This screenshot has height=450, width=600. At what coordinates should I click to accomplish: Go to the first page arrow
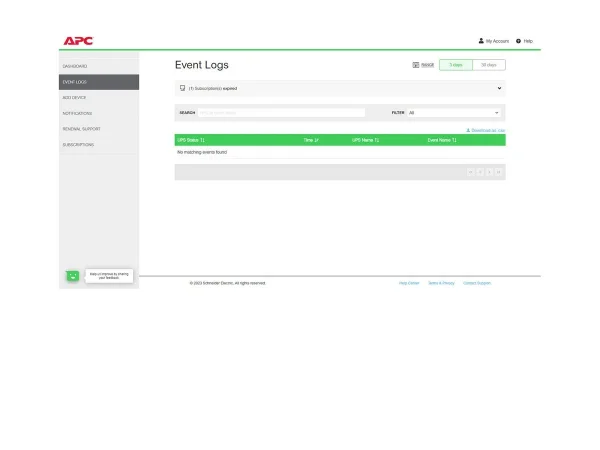click(471, 172)
